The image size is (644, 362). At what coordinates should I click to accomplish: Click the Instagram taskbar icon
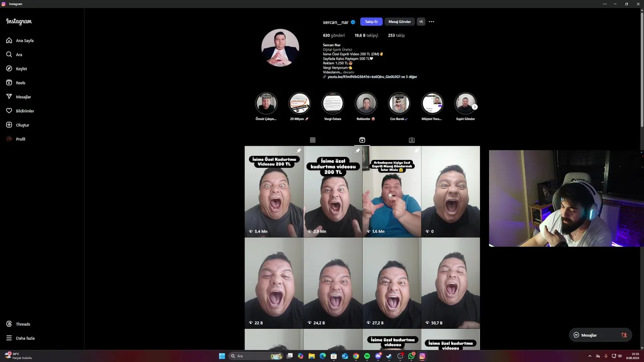click(x=422, y=356)
